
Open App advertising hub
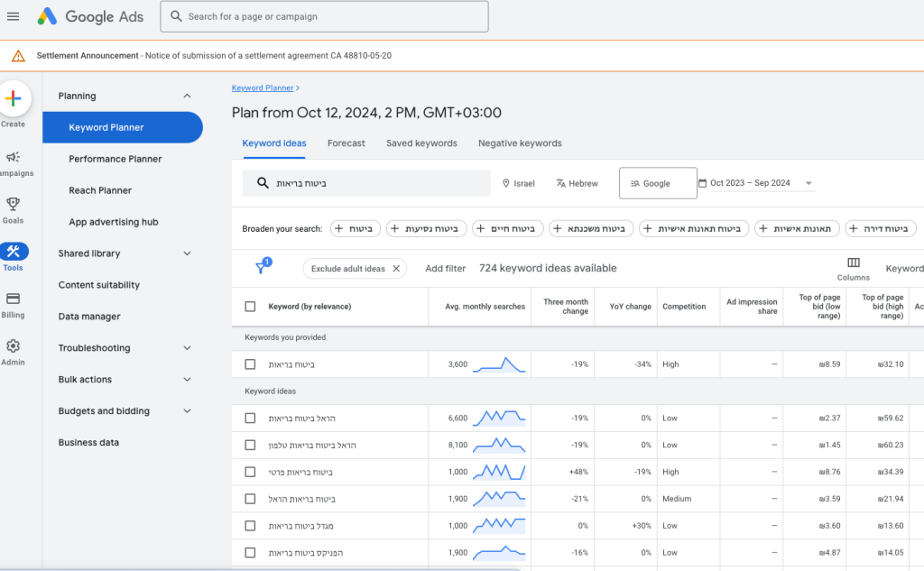(x=113, y=222)
